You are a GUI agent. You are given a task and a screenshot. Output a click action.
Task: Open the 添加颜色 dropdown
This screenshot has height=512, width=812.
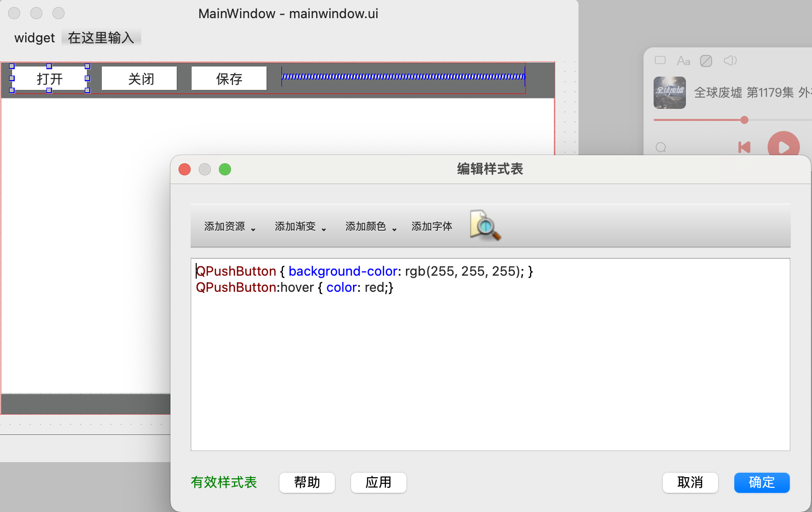pos(371,227)
